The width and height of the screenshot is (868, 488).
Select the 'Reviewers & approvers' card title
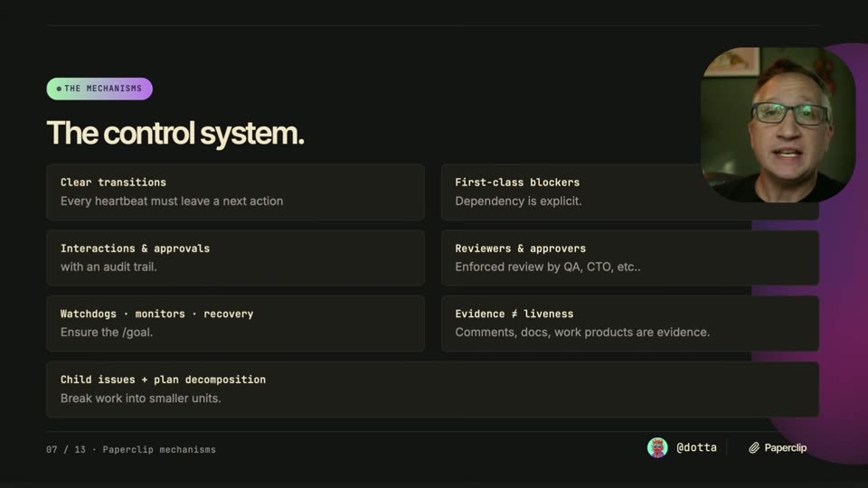521,249
